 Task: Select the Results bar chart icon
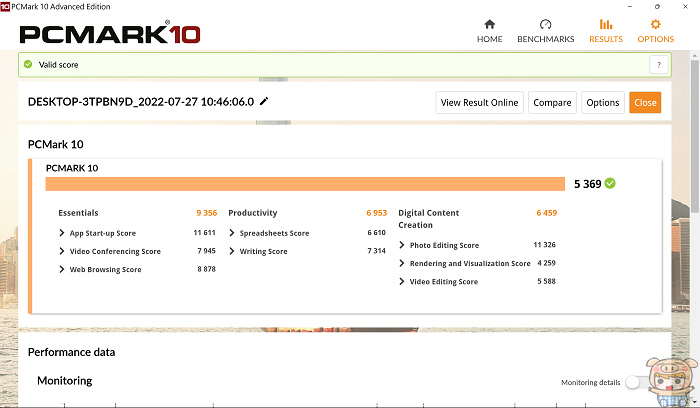pos(605,24)
